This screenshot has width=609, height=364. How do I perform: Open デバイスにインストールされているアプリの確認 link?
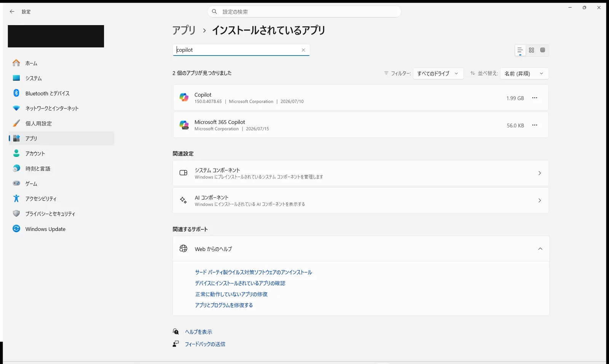pos(240,283)
